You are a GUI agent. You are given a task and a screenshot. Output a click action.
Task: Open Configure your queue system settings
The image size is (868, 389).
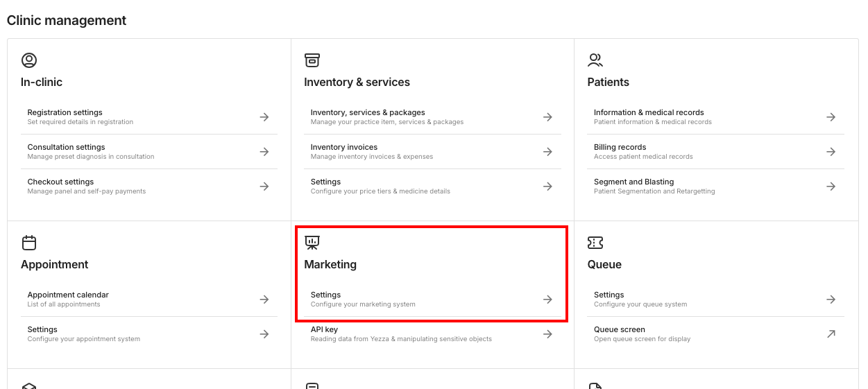pyautogui.click(x=715, y=300)
